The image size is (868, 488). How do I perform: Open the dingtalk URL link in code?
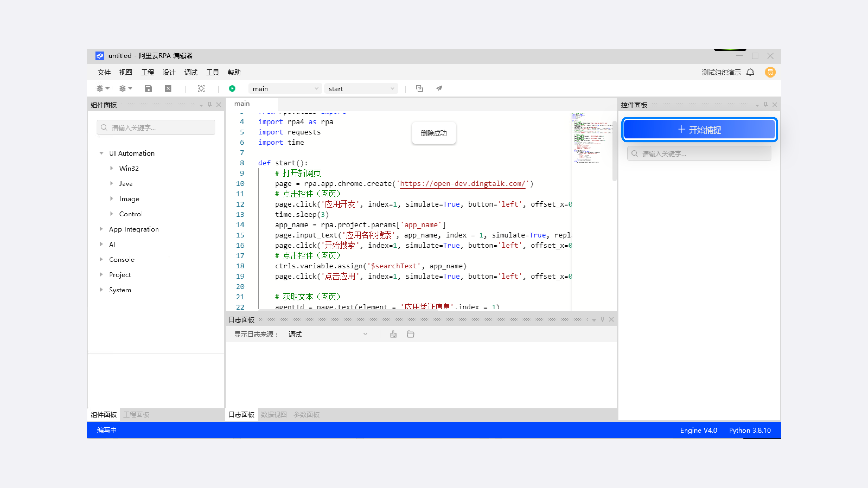tap(463, 184)
